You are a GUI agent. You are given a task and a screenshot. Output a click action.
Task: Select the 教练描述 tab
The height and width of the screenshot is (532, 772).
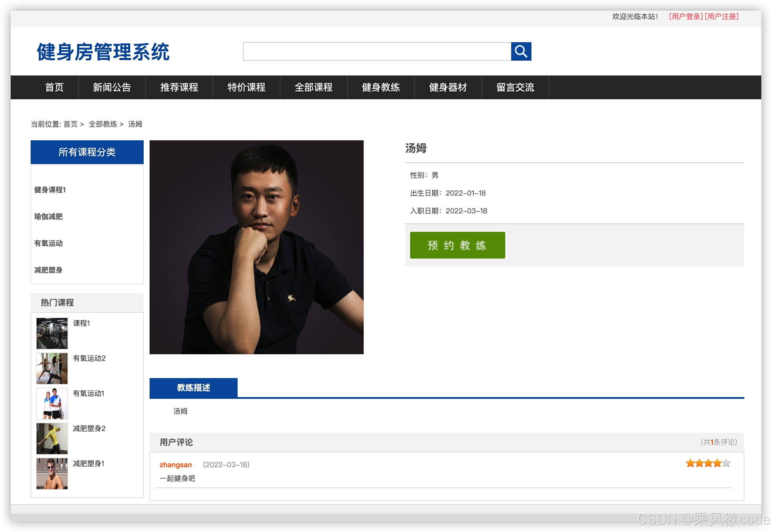[193, 387]
